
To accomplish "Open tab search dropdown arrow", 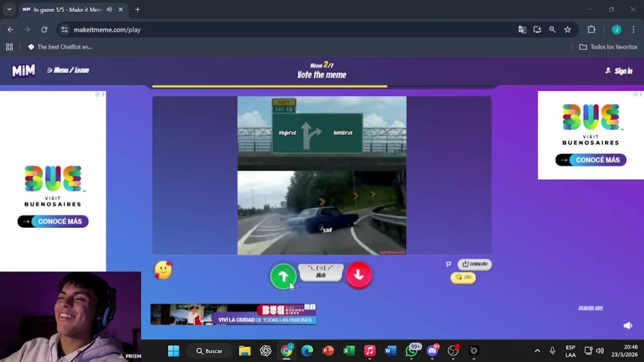I will click(x=9, y=10).
